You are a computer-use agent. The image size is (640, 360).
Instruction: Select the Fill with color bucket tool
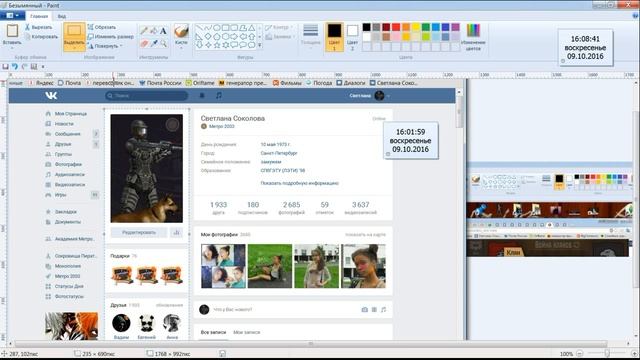pos(153,31)
